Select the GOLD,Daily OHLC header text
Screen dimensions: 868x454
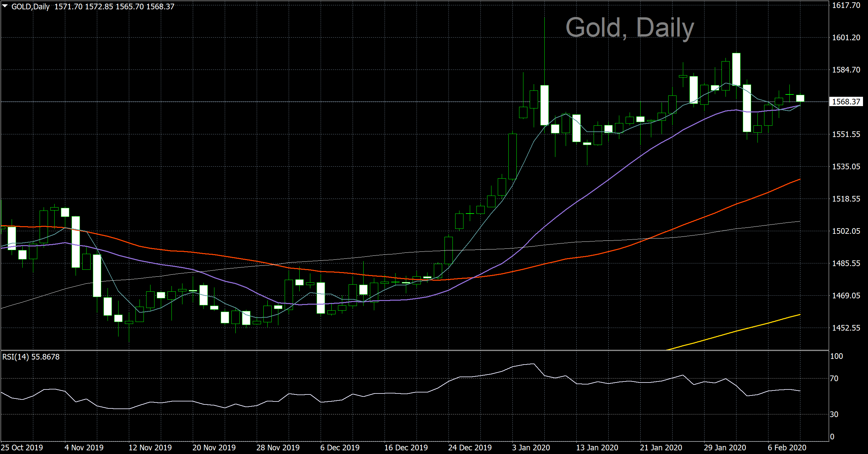[x=93, y=6]
